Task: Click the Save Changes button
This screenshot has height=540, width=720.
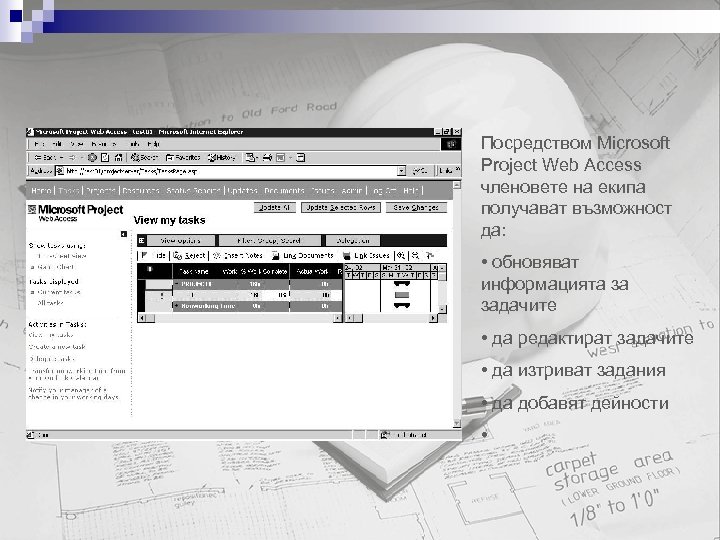Action: click(x=416, y=208)
